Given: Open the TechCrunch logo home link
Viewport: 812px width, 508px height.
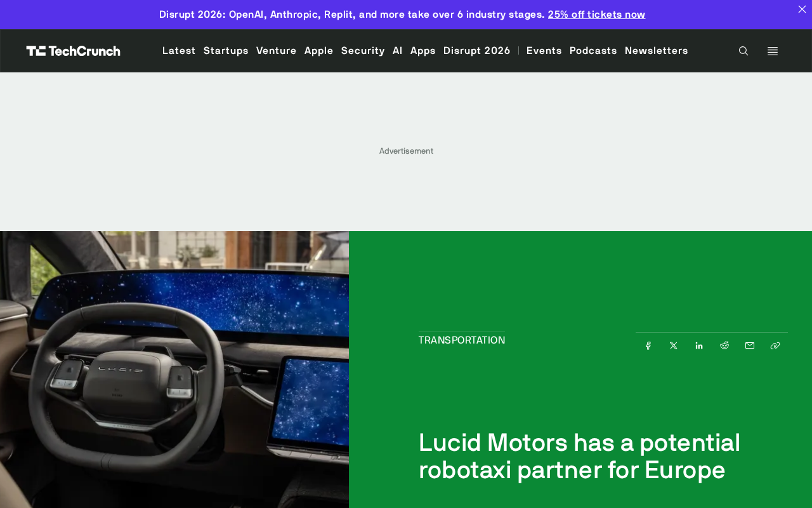Looking at the screenshot, I should [73, 51].
